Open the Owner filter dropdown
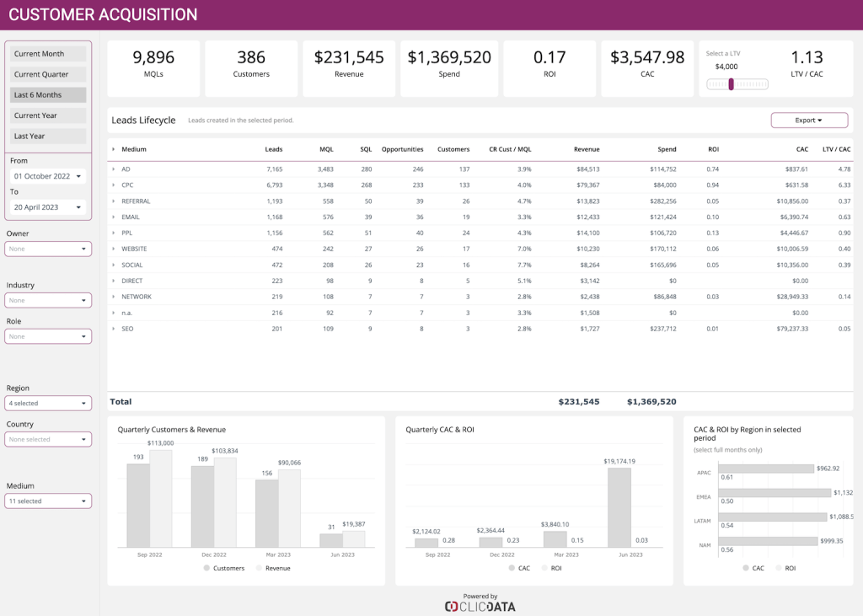863x616 pixels. [48, 249]
